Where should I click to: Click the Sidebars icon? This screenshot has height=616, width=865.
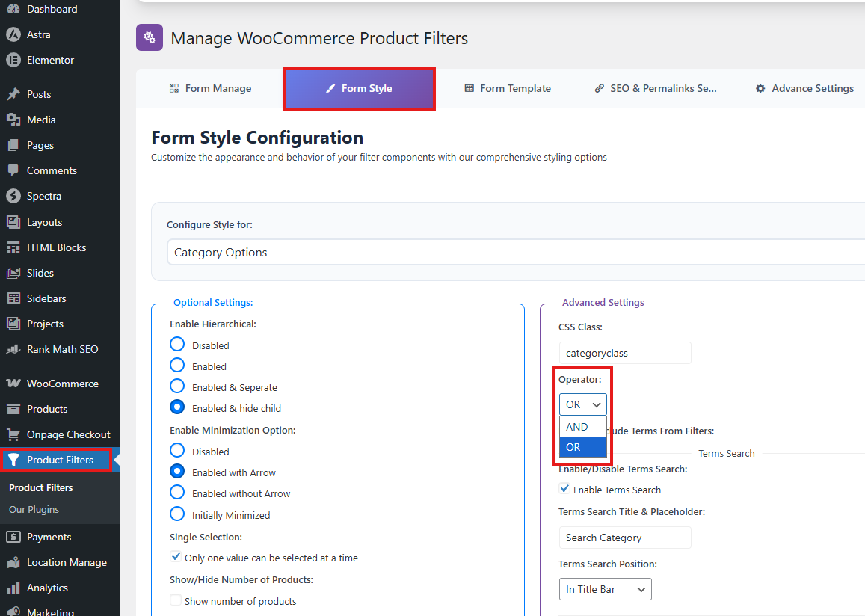click(x=13, y=298)
